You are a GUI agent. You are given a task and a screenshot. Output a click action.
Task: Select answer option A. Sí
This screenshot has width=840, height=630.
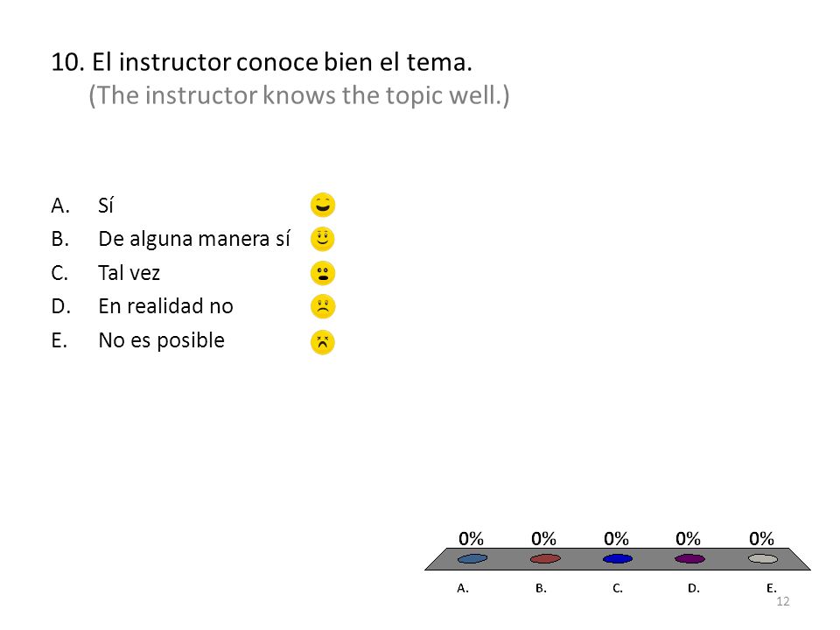[x=82, y=205]
